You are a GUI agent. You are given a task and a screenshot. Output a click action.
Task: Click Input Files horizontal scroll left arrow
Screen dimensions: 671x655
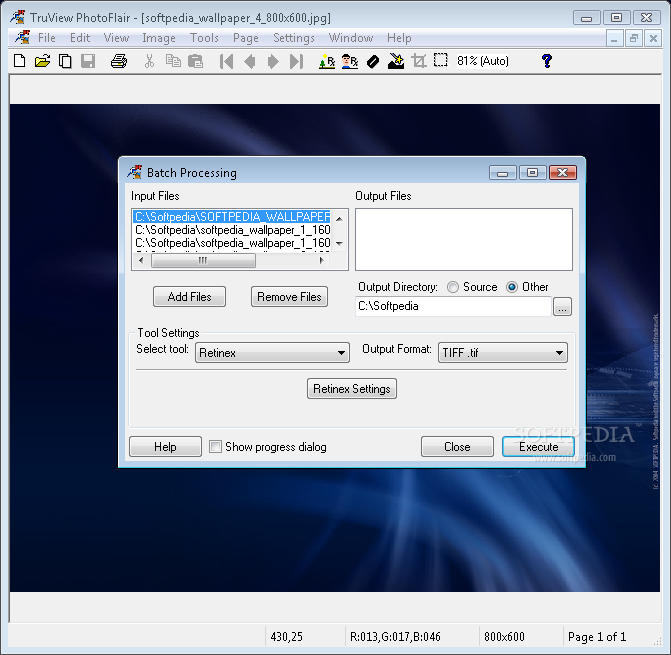(141, 260)
